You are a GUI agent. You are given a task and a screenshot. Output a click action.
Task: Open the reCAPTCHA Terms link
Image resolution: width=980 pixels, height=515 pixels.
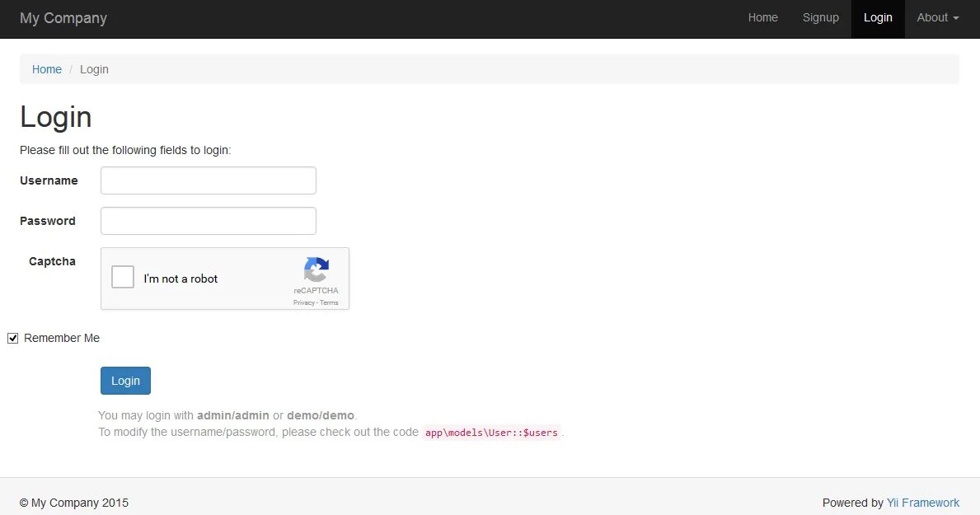pos(329,302)
